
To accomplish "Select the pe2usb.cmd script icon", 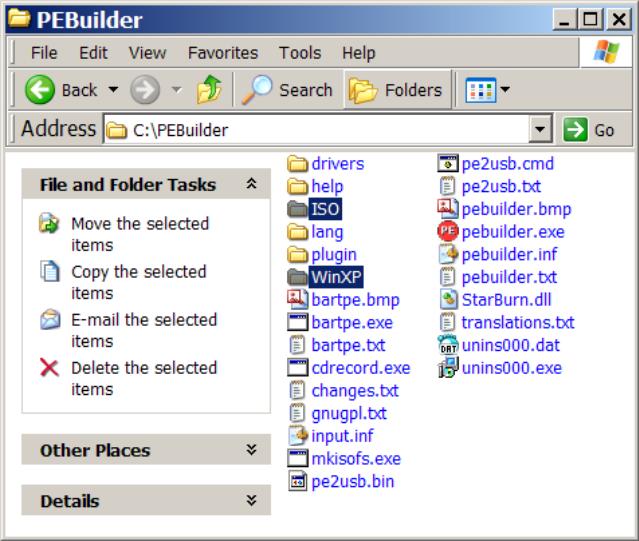I will 447,164.
